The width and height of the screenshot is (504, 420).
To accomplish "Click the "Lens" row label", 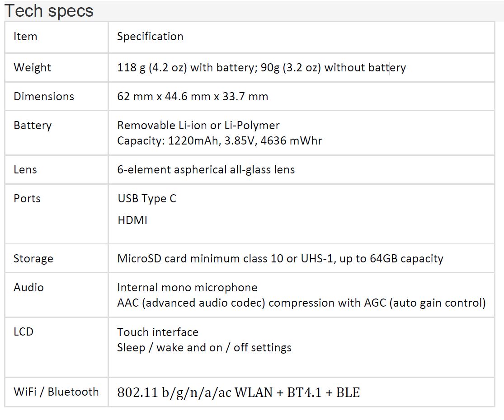I will pyautogui.click(x=25, y=170).
